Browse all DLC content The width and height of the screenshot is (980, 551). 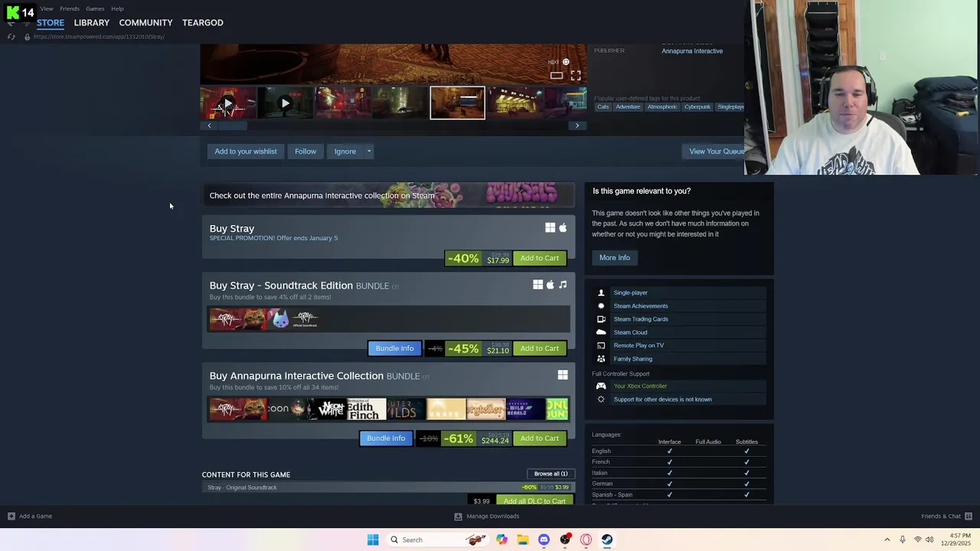click(x=550, y=474)
